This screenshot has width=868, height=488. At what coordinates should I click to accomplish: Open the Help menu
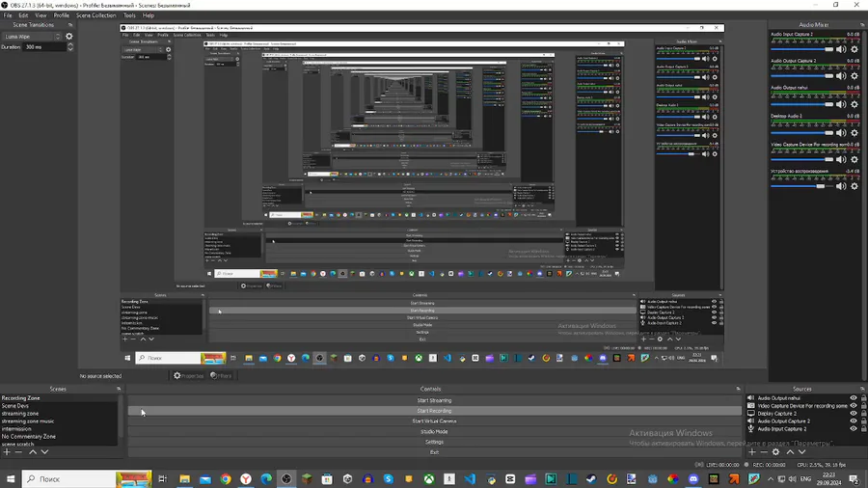click(x=149, y=15)
